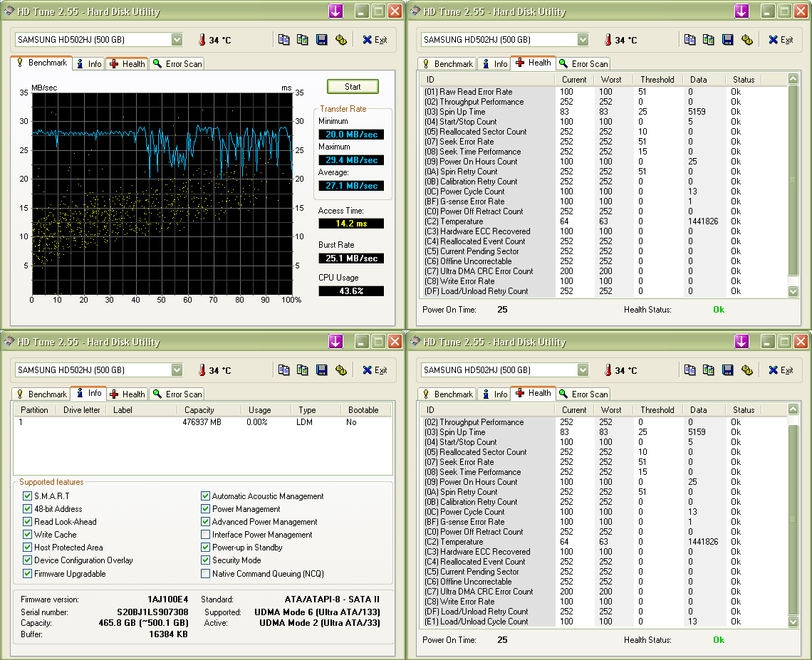This screenshot has height=660, width=812.
Task: Toggle the Read Look-Ahead checkbox
Action: click(28, 522)
